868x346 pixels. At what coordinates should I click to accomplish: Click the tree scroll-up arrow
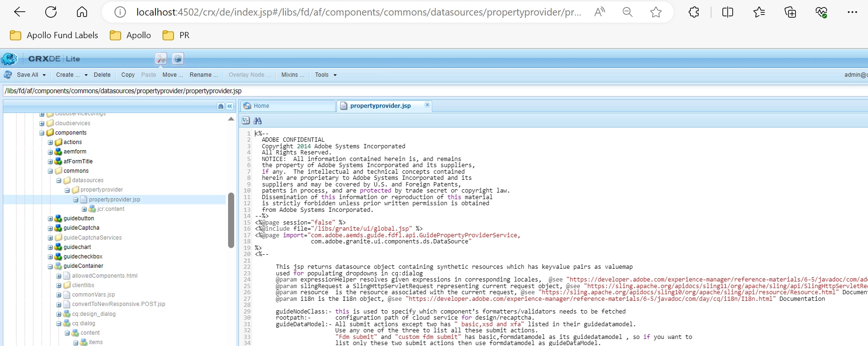231,119
